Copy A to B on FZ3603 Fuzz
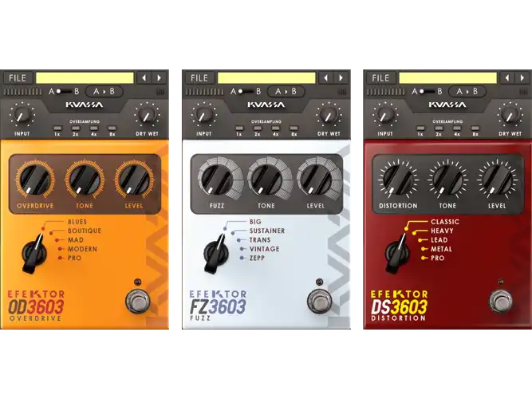Image resolution: width=532 pixels, height=399 pixels. click(286, 91)
